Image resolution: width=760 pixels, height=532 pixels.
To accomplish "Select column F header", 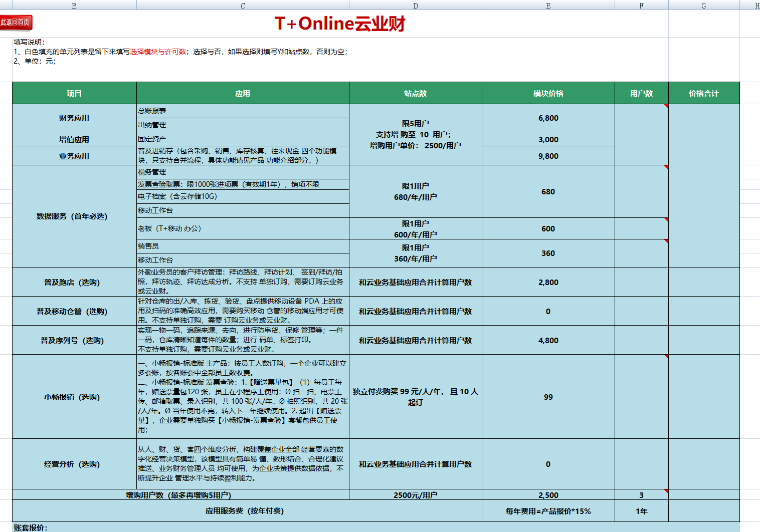I will (x=642, y=6).
